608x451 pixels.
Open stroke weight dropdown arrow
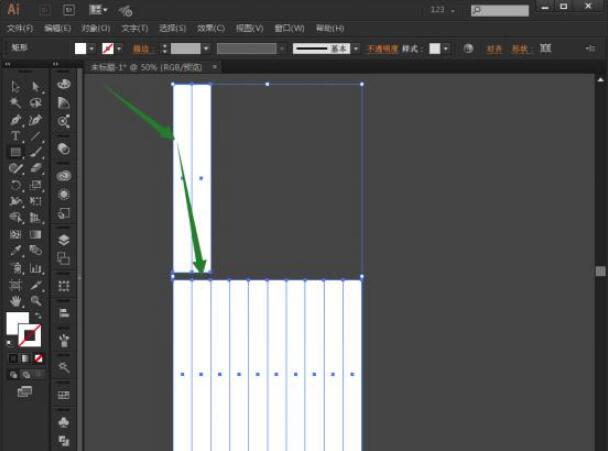(x=206, y=49)
